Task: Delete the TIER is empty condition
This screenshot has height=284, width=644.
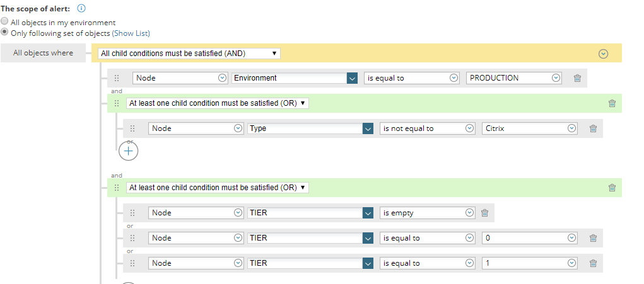Action: (x=484, y=213)
